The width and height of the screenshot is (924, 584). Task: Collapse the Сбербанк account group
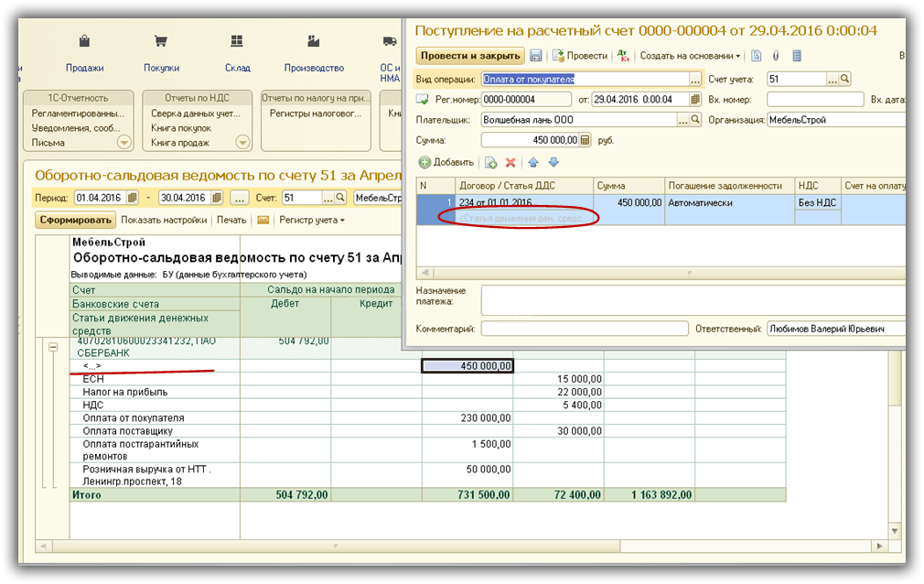tap(53, 348)
